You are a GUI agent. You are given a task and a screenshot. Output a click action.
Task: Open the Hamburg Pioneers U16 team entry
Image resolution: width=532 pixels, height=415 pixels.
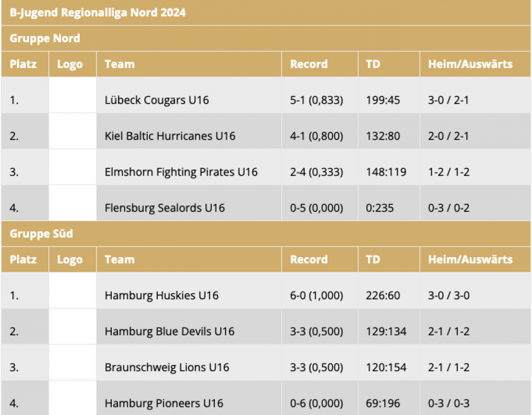coord(164,403)
